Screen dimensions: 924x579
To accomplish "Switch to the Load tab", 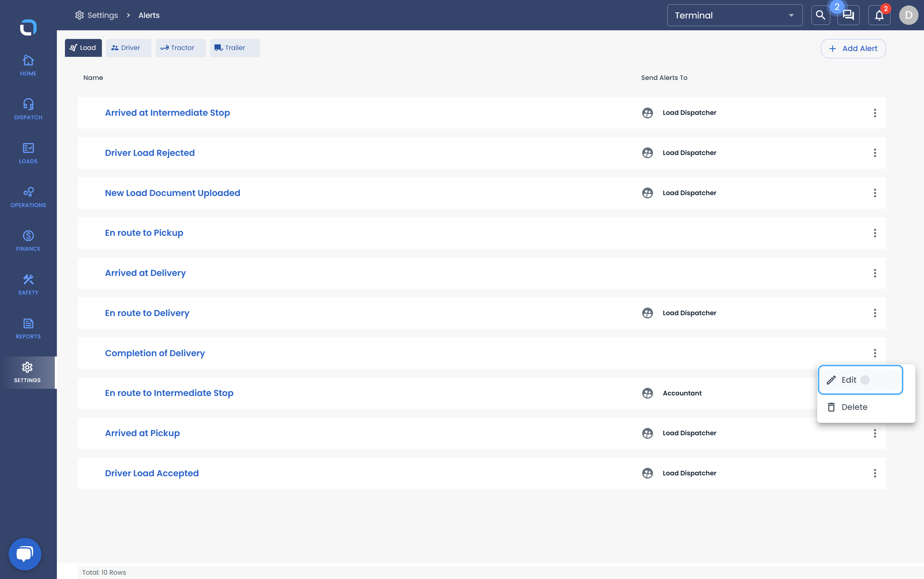I will pos(83,48).
